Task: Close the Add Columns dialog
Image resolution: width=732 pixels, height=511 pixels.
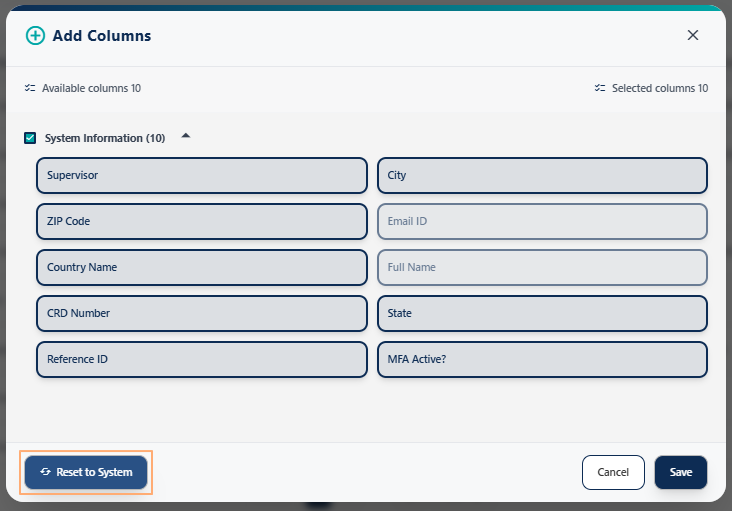Action: 693,35
